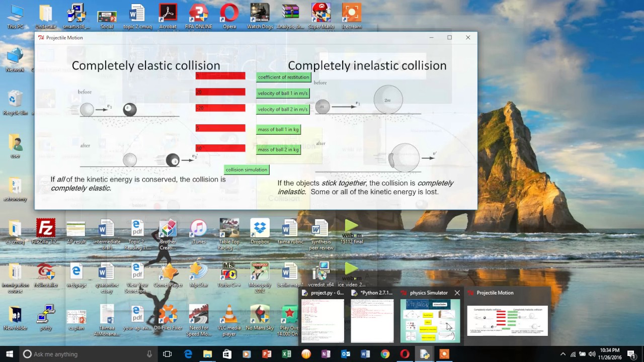
Task: Open the Dropbox desktop shortcut
Action: (x=260, y=231)
